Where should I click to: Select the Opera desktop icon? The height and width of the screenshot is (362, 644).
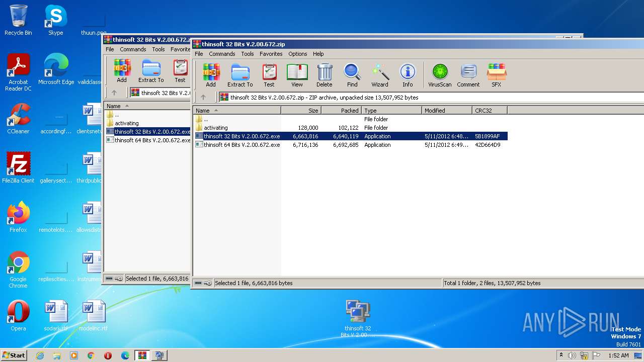coord(18,316)
